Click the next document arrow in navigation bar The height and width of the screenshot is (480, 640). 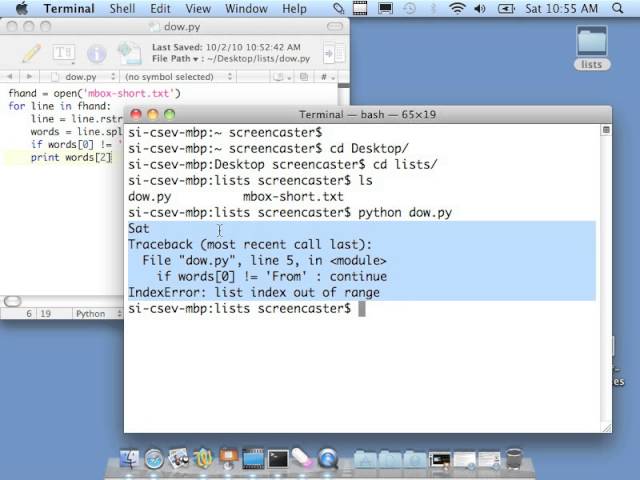coord(29,76)
